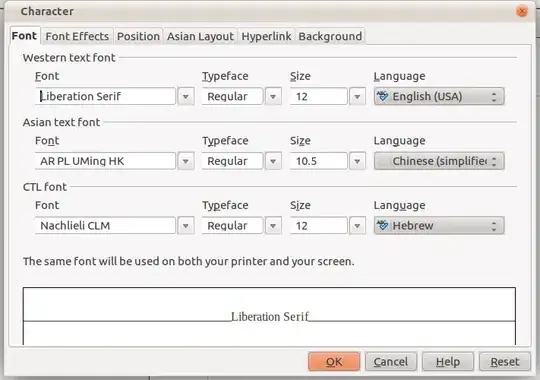
Task: Select the Background tab
Action: click(x=330, y=36)
